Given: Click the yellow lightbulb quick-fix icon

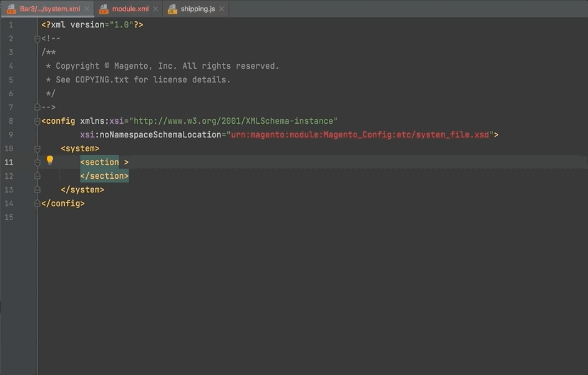Looking at the screenshot, I should [50, 160].
